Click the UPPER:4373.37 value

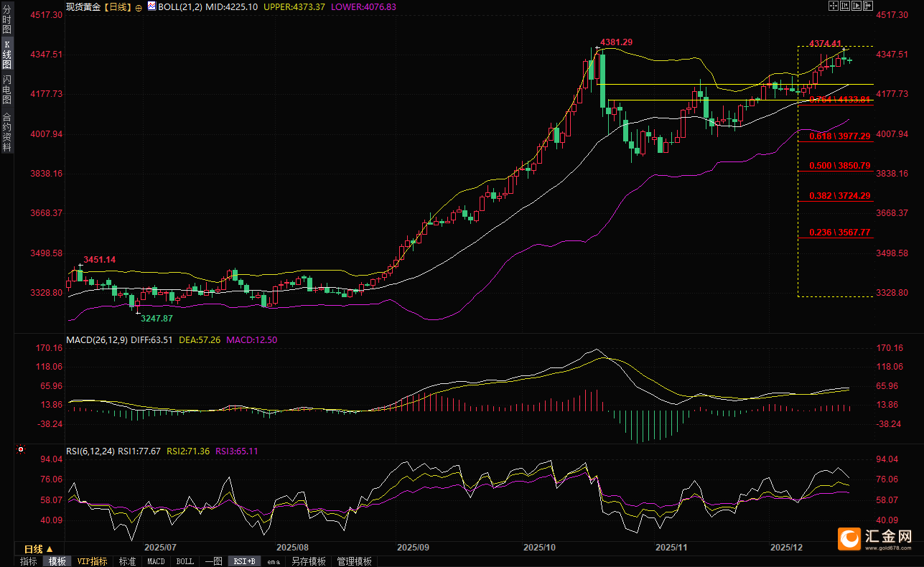[x=294, y=6]
